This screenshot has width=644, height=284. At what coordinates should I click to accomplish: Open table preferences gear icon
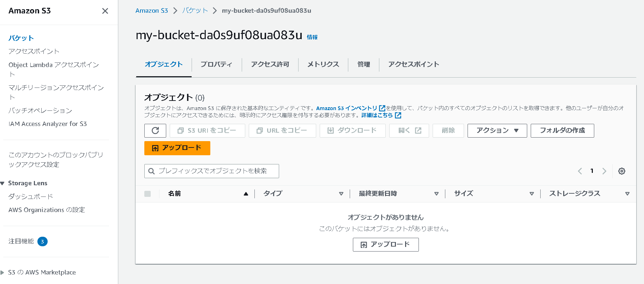pyautogui.click(x=622, y=171)
